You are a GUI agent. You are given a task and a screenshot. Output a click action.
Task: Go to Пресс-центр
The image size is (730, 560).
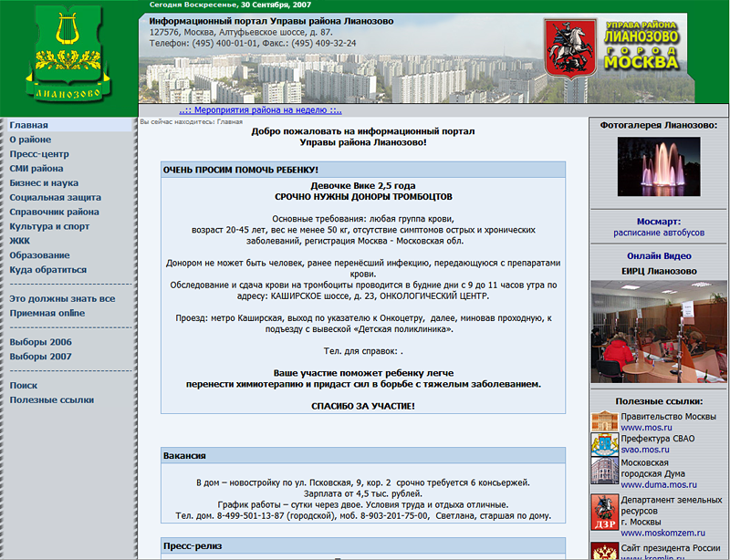pos(39,154)
